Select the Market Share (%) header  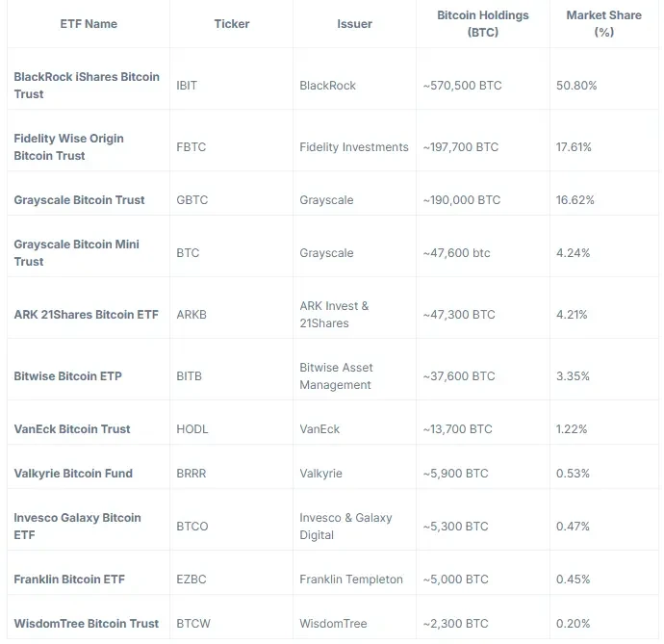[x=603, y=24]
